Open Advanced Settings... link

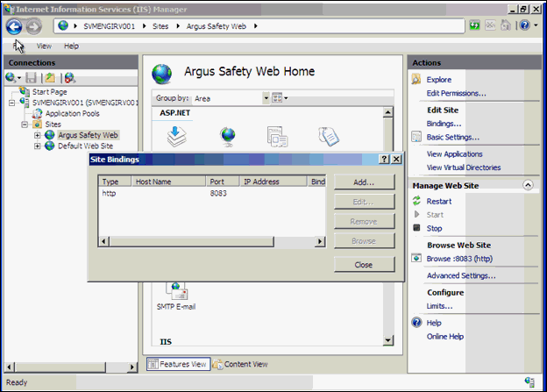[x=461, y=275]
